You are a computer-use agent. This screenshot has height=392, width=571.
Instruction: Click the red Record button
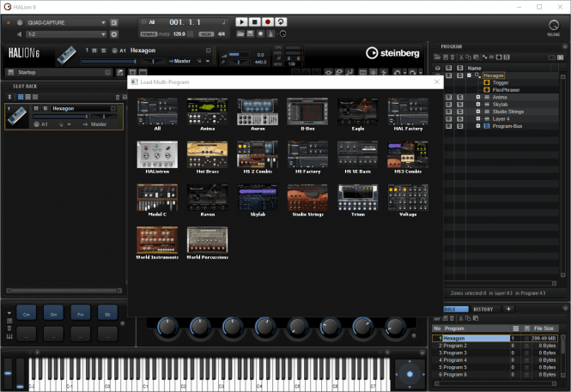pos(268,22)
